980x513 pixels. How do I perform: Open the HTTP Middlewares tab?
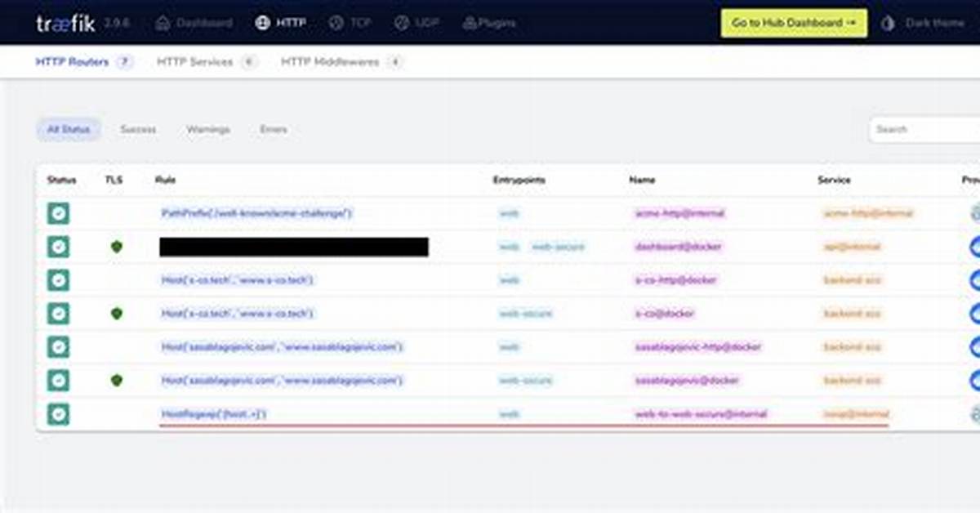pos(342,62)
